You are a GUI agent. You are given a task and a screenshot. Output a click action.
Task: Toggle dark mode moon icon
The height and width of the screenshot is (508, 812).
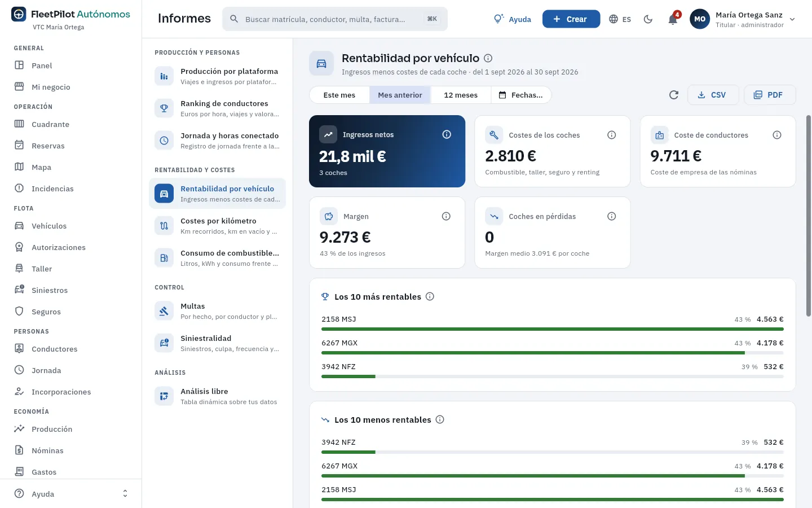648,19
